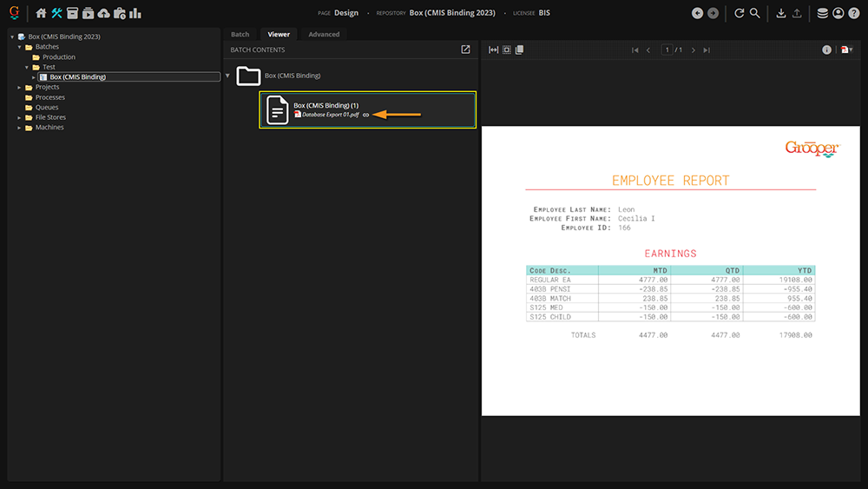
Task: Open the bar chart stats icon
Action: [135, 13]
